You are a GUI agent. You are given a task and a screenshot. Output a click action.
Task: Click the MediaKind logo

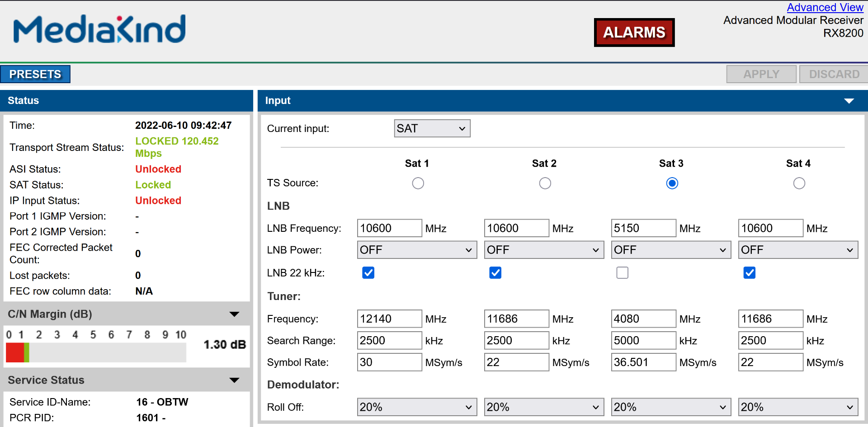[99, 29]
